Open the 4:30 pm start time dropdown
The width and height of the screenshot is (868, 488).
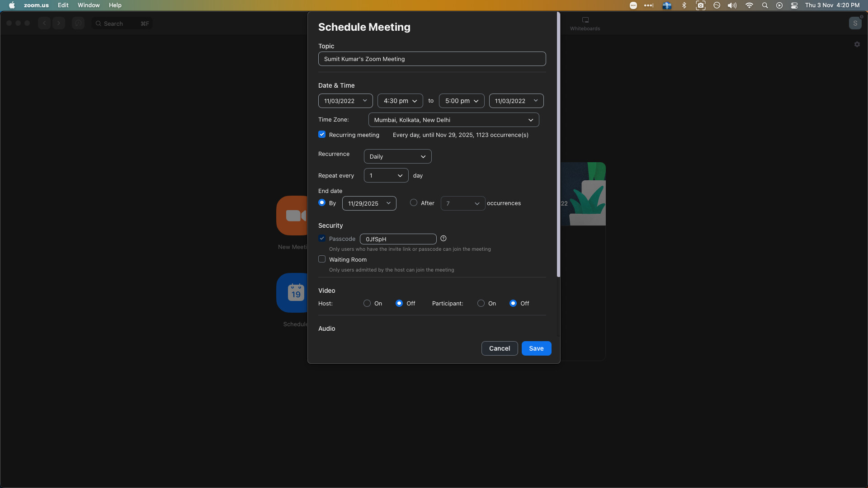(x=400, y=101)
